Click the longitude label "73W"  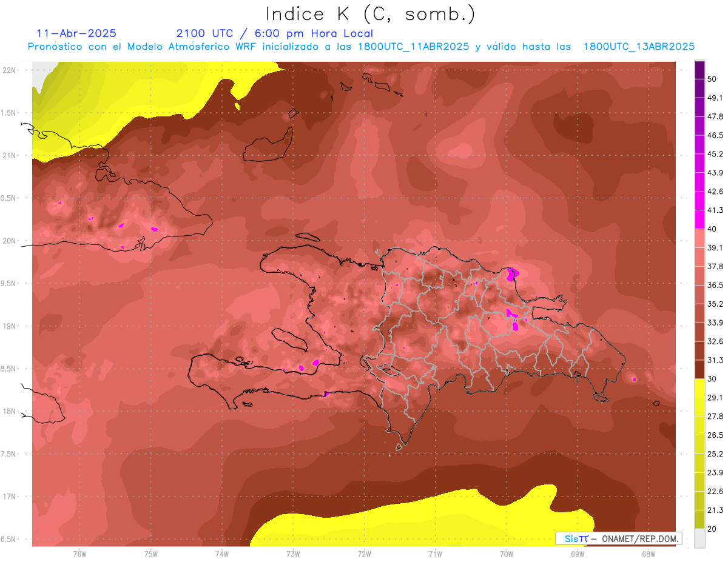pos(293,554)
